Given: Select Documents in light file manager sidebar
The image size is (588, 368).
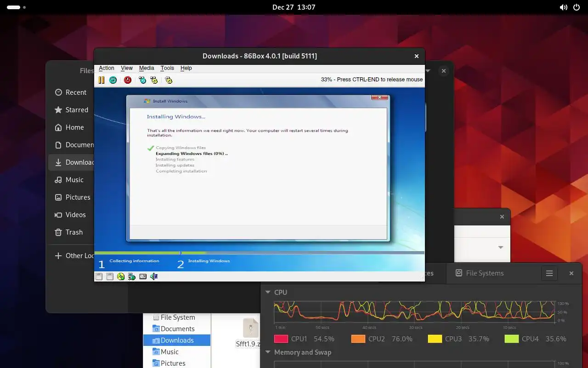Looking at the screenshot, I should (177, 329).
